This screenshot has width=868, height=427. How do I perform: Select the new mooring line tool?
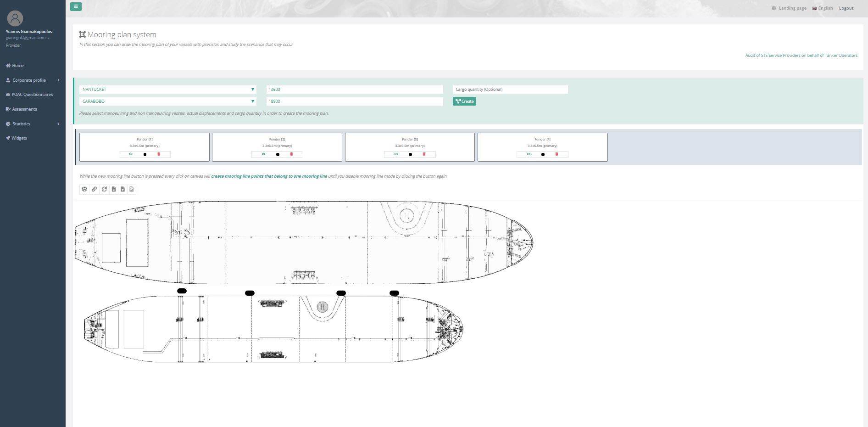[x=84, y=189]
